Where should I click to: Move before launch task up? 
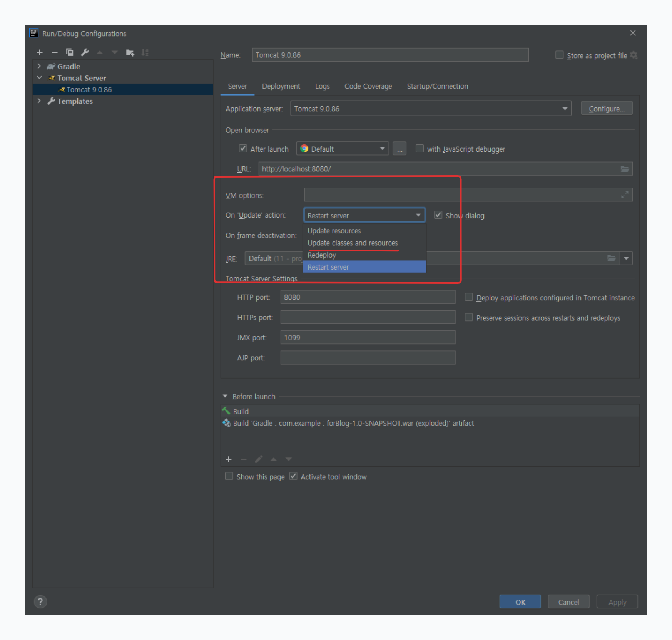[274, 459]
